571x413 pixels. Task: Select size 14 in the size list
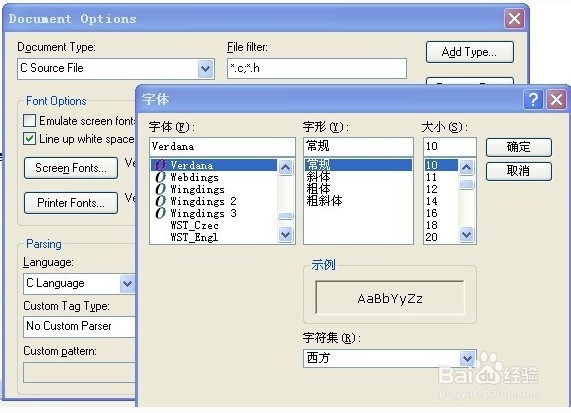pyautogui.click(x=441, y=201)
